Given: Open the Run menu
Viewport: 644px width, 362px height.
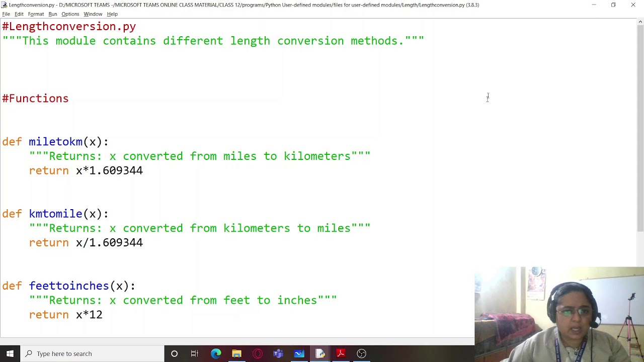Looking at the screenshot, I should point(52,14).
